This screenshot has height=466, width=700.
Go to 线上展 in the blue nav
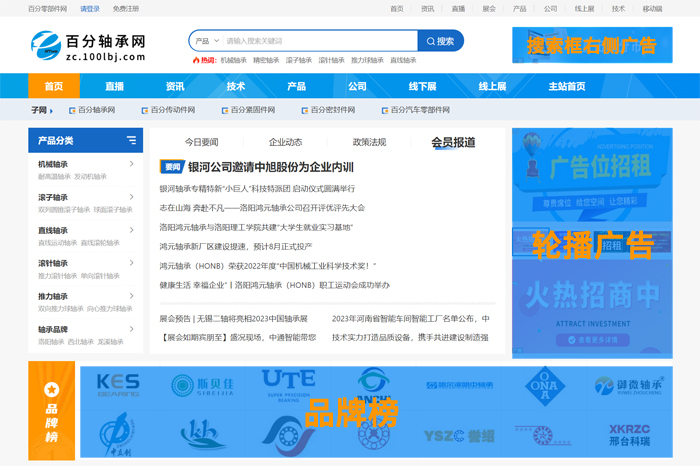pyautogui.click(x=492, y=86)
